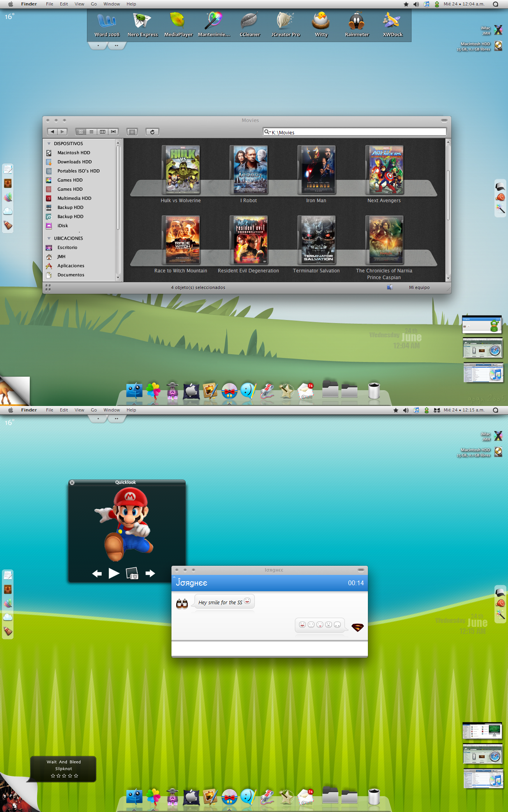Click the volume icon in the 12:15 a.m. menu bar

[406, 410]
